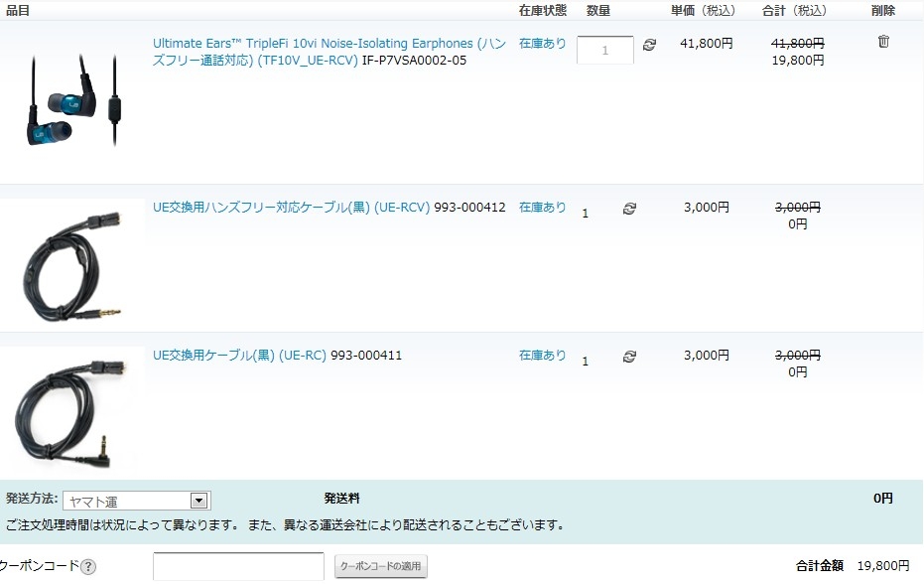This screenshot has width=924, height=585.
Task: Click refresh icon for UE-RCV cable row
Action: pyautogui.click(x=629, y=209)
